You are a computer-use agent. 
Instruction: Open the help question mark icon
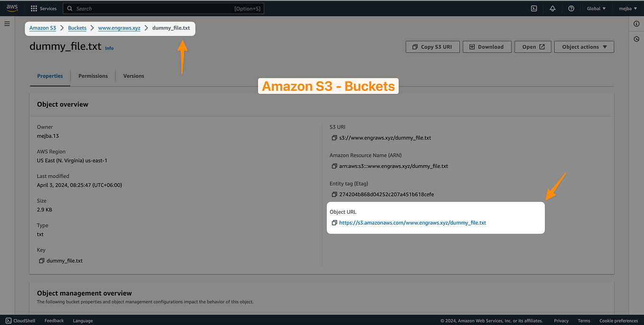pyautogui.click(x=571, y=8)
